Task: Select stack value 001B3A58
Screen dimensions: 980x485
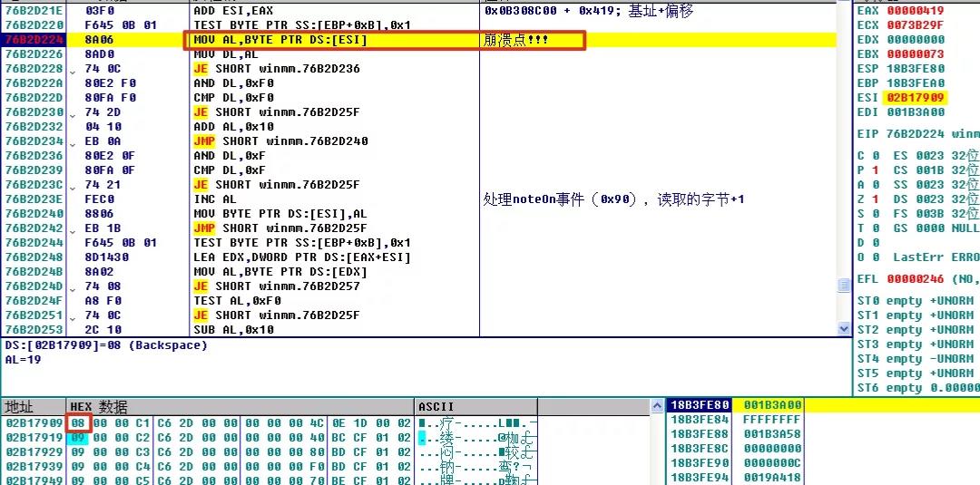Action: (x=774, y=434)
